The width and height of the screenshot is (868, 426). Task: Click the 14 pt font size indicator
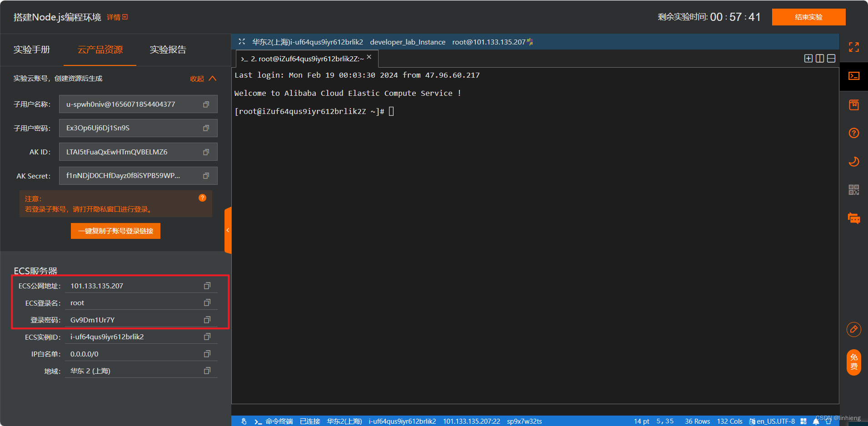tap(642, 421)
